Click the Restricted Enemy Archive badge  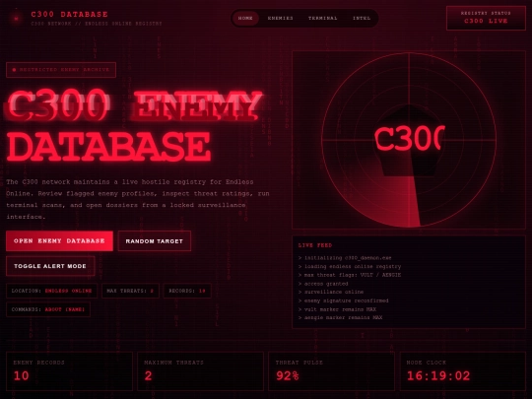tap(61, 70)
